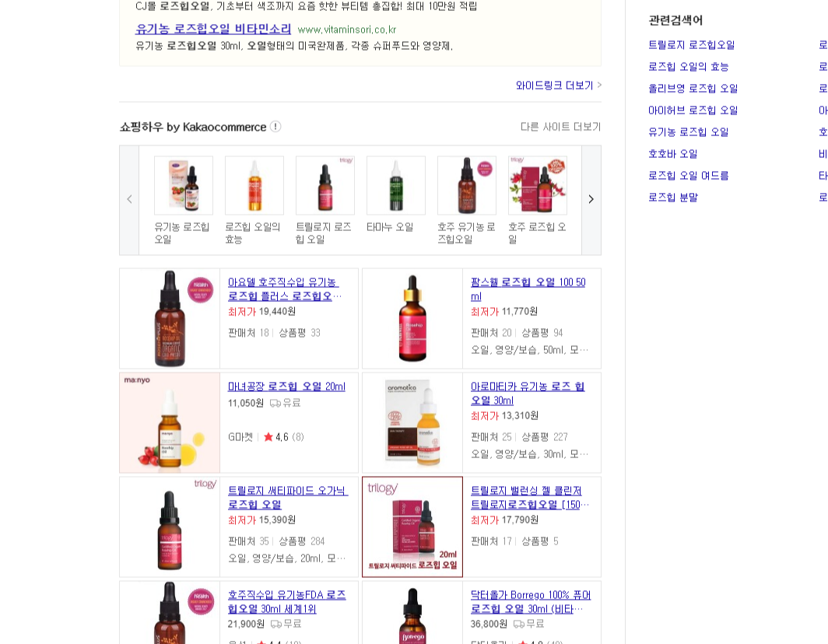Click delivery truck icon next to 21,900원

tap(276, 624)
